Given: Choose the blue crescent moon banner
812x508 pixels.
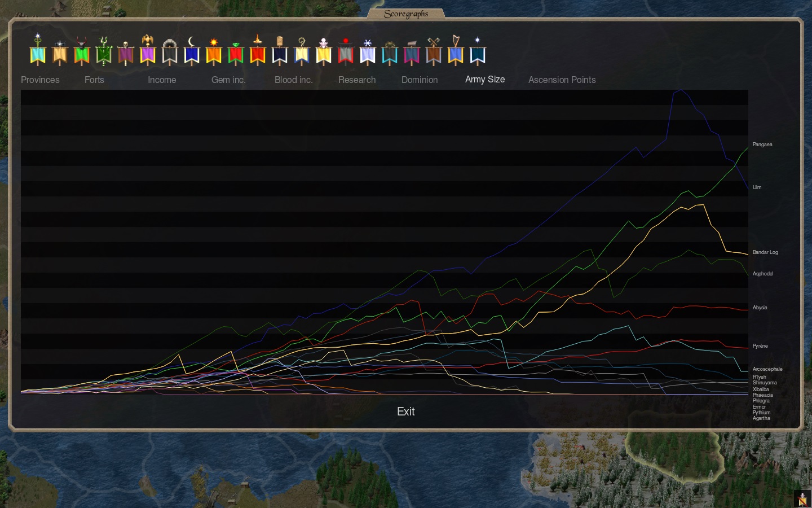Looking at the screenshot, I should pyautogui.click(x=192, y=51).
